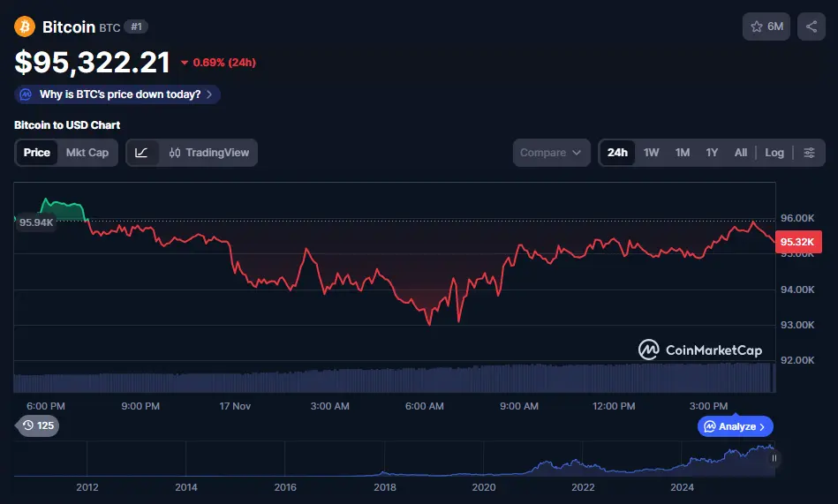Add Bitcoin to watchlist via star button
The width and height of the screenshot is (838, 504).
click(x=766, y=26)
